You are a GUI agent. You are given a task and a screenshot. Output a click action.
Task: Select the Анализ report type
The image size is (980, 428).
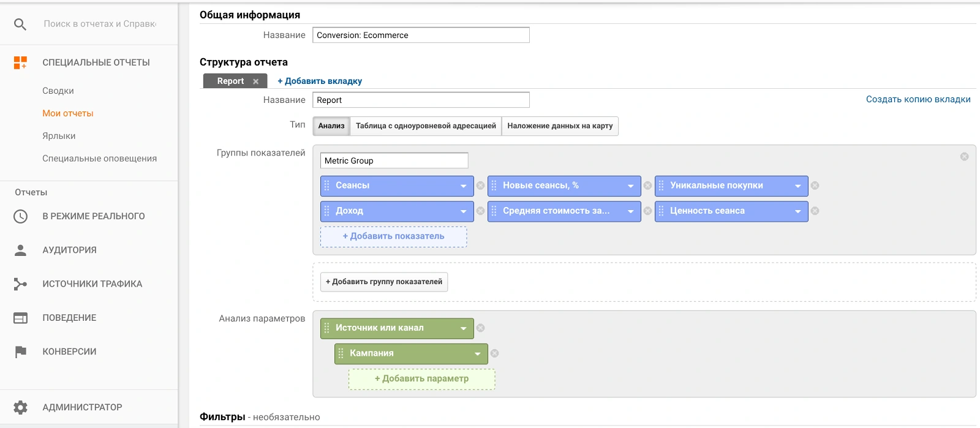[x=331, y=126]
